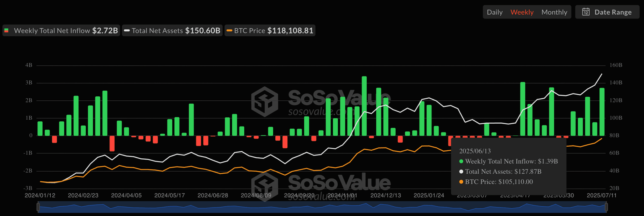Select the Weekly interval tab
The height and width of the screenshot is (216, 644).
click(x=522, y=12)
